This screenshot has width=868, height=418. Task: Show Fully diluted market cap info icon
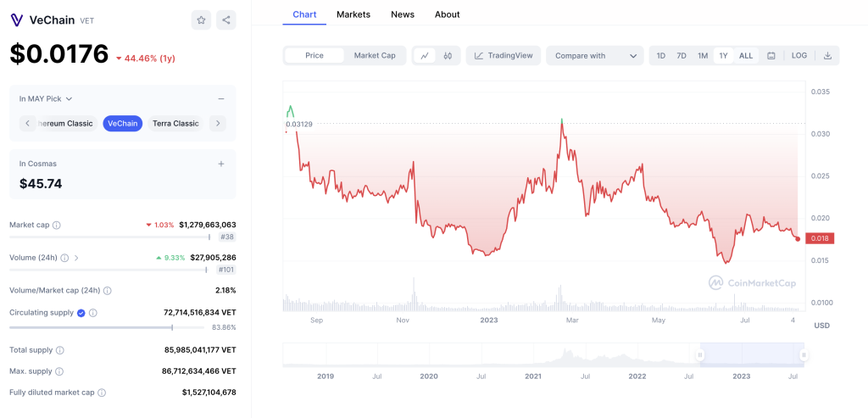coord(102,393)
